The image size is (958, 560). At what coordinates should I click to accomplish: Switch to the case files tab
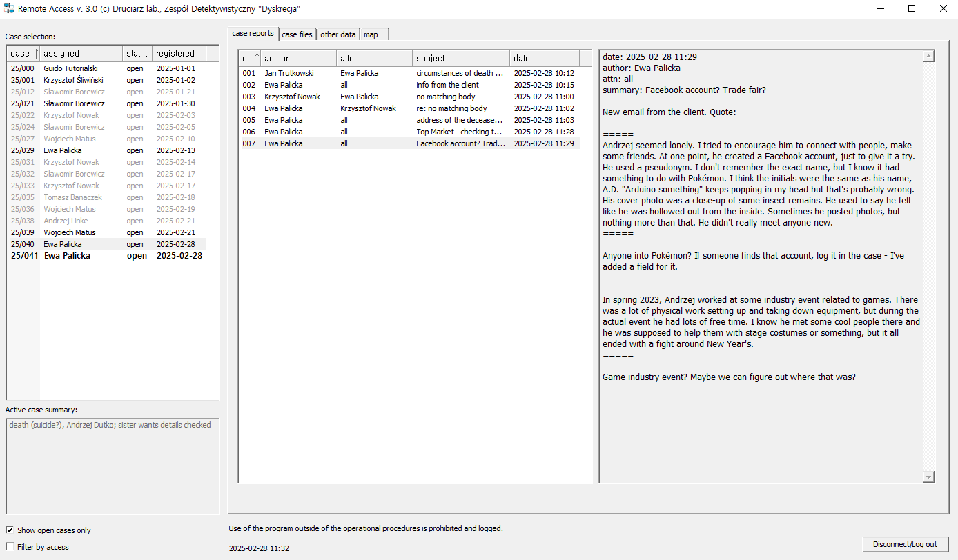pos(297,34)
